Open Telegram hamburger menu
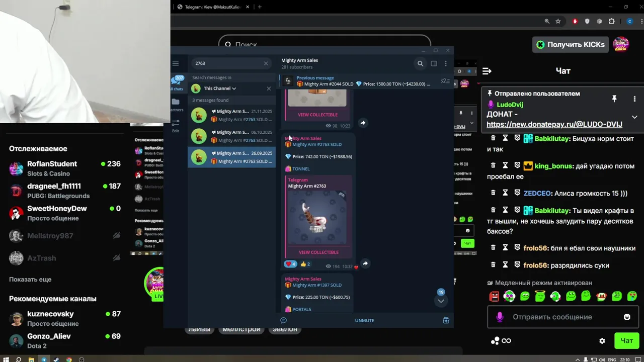Image resolution: width=644 pixels, height=362 pixels. tap(176, 63)
